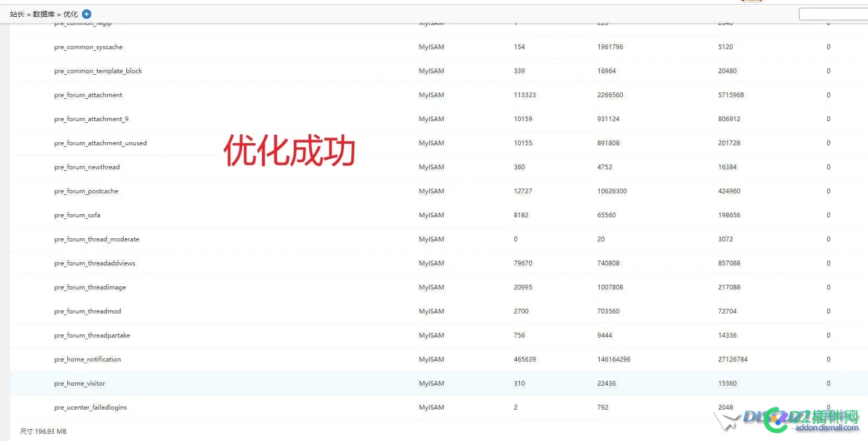Click data value 146164296 in notification row
This screenshot has width=868, height=441.
614,359
